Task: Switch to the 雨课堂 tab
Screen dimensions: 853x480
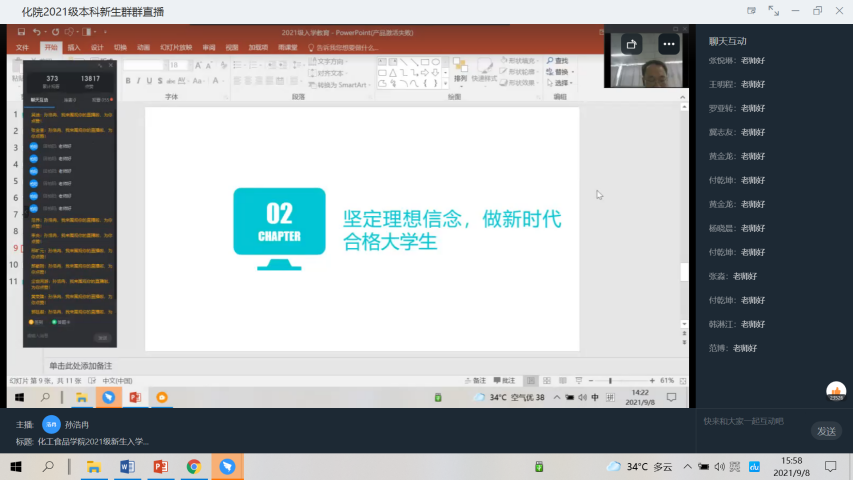Action: pyautogui.click(x=288, y=48)
